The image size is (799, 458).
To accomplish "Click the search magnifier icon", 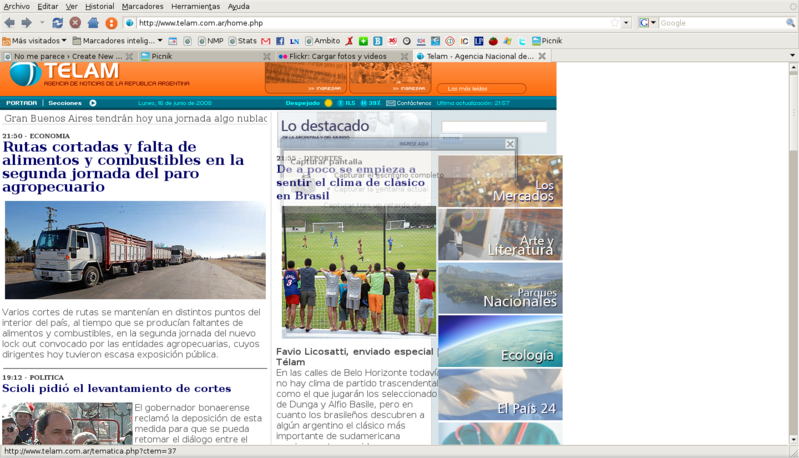I will click(x=790, y=23).
